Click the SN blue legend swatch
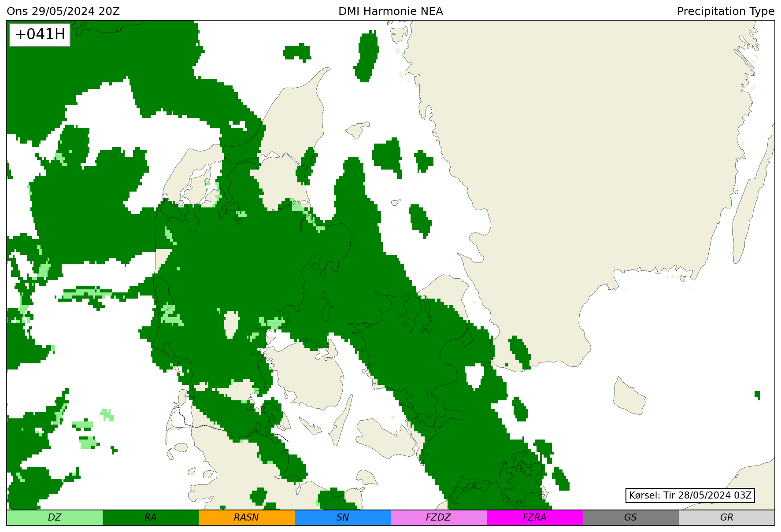Image resolution: width=781 pixels, height=532 pixels. (x=343, y=517)
